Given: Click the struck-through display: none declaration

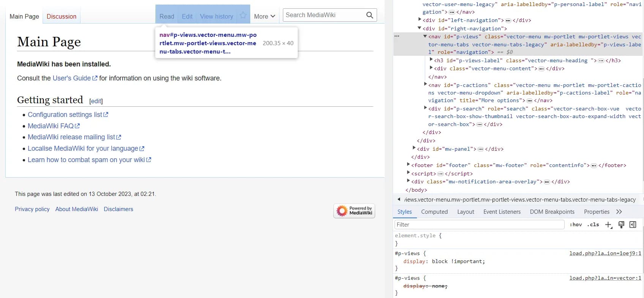Looking at the screenshot, I should (425, 286).
